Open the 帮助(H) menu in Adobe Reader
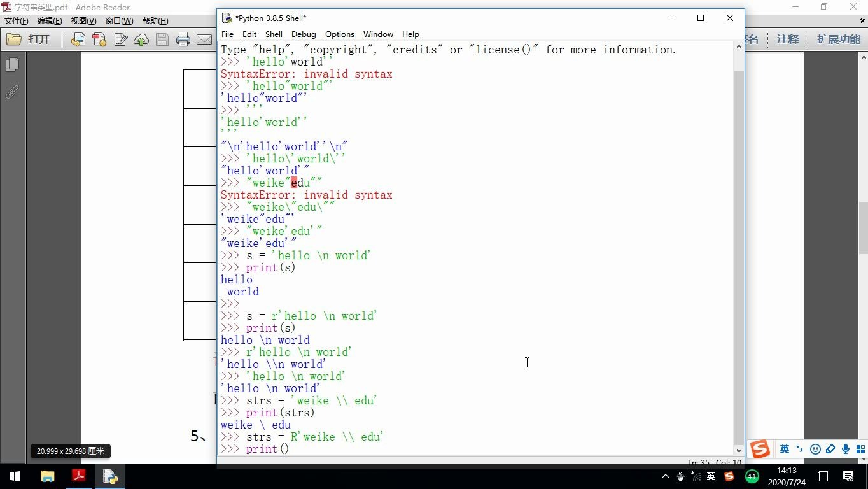868x489 pixels. (155, 21)
